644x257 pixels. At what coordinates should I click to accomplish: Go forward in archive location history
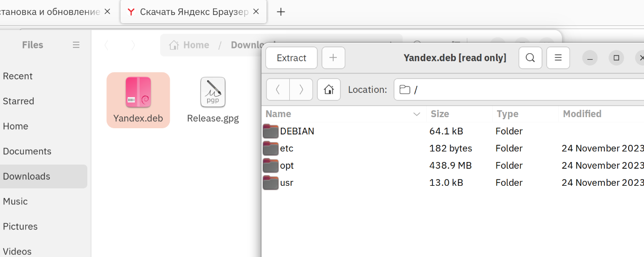[301, 90]
